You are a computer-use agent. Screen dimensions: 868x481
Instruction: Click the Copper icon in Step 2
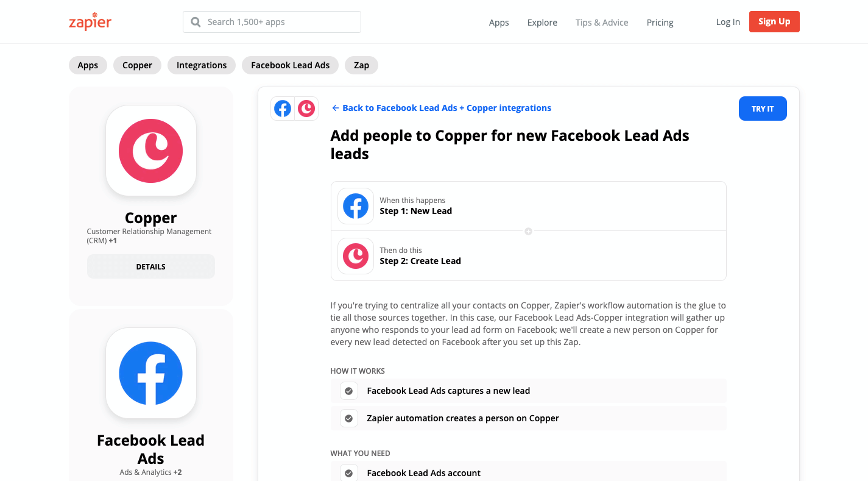[x=356, y=256]
